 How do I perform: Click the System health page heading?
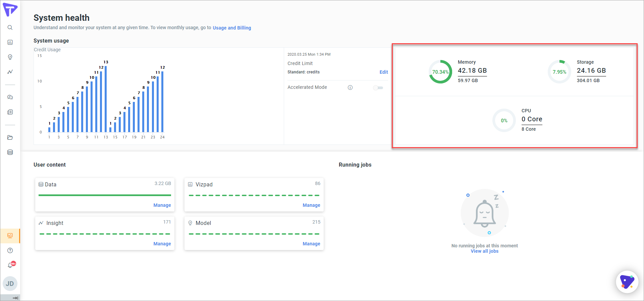[x=61, y=18]
